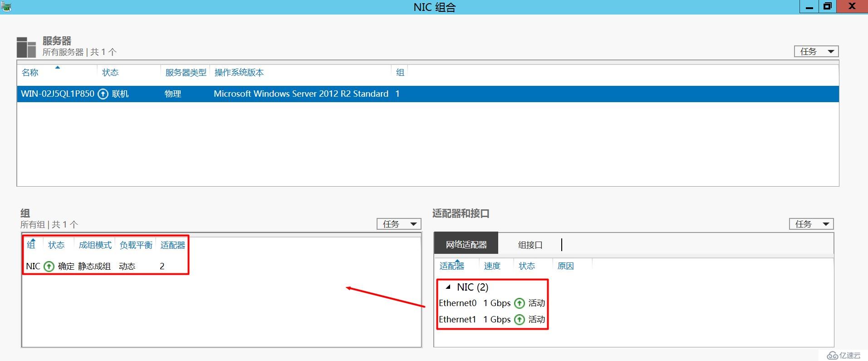Click Microsoft Windows Server 2012 R2 Standard cell
This screenshot has width=868, height=361.
click(301, 94)
